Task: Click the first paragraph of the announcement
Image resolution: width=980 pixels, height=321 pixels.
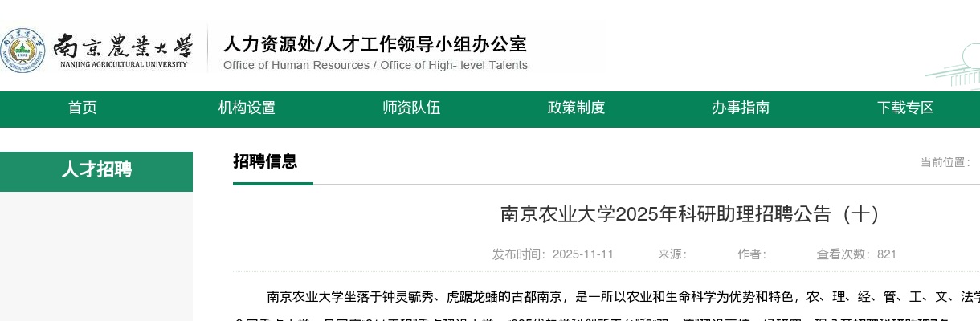Action: (x=610, y=298)
